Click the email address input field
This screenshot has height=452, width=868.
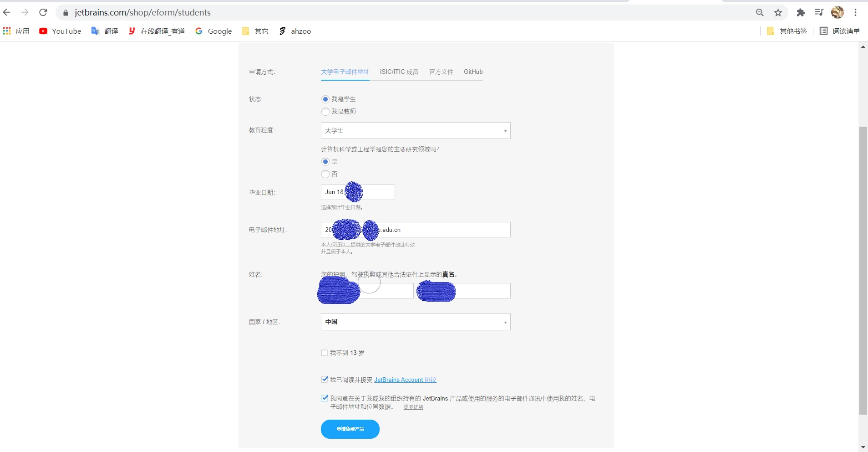[x=415, y=230]
